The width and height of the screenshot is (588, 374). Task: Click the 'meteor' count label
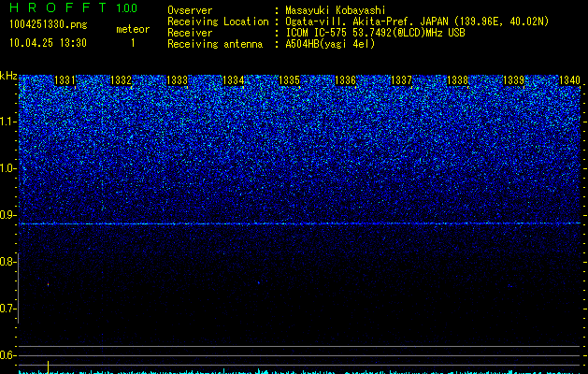[133, 29]
